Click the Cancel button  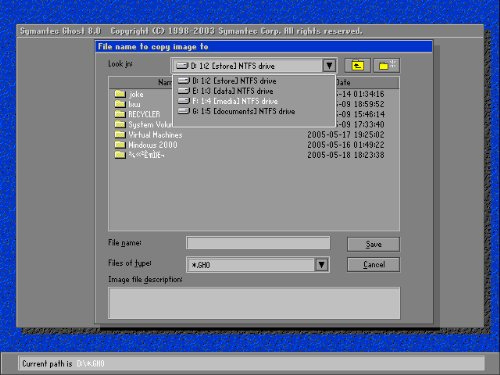[x=373, y=265]
